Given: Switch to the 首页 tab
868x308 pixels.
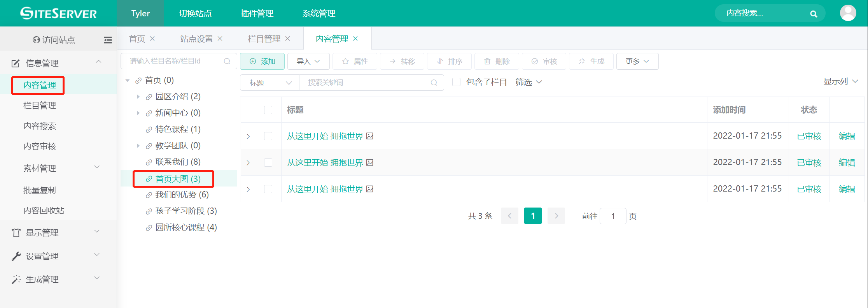Looking at the screenshot, I should point(137,39).
